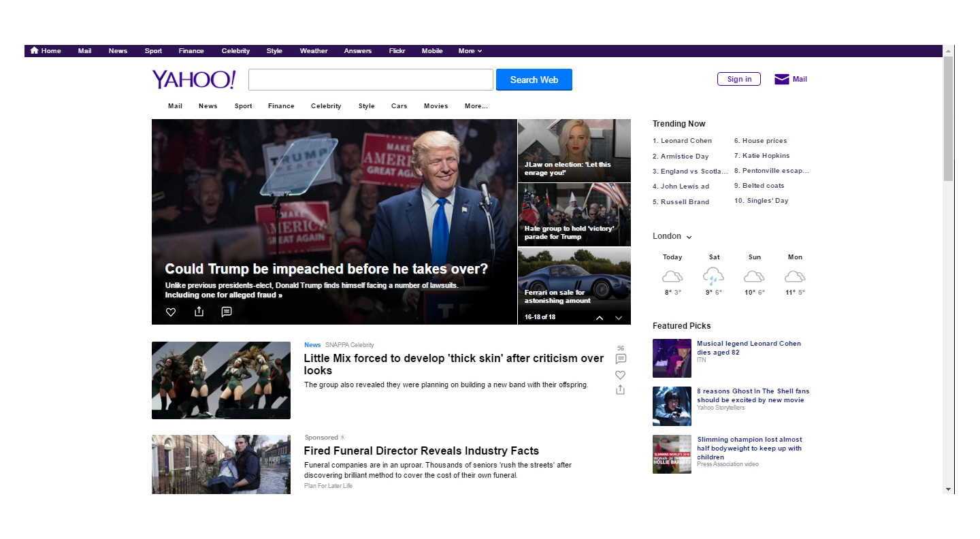The width and height of the screenshot is (980, 539).
Task: Open comments on the Trump impeachment story
Action: point(227,312)
